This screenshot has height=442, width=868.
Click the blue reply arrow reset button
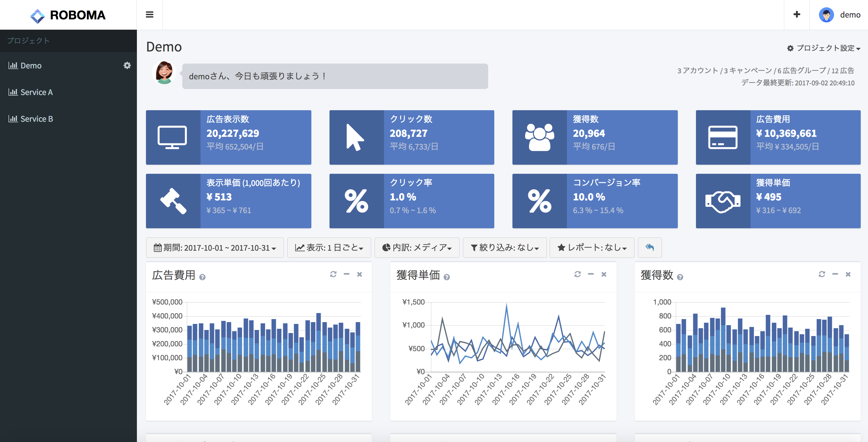coord(649,248)
